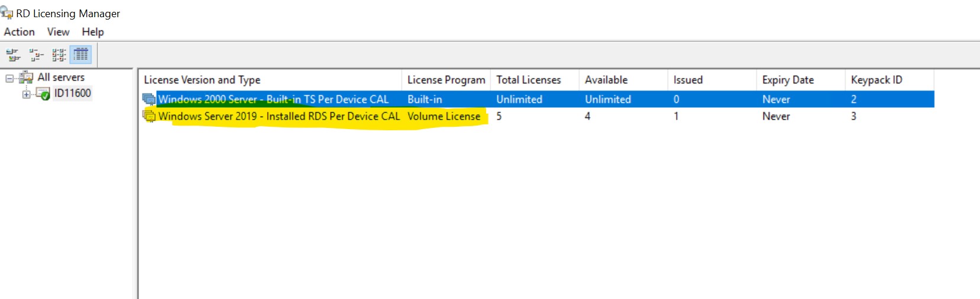980x299 pixels.
Task: Click issued value 1 for Server 2019
Action: pos(676,116)
